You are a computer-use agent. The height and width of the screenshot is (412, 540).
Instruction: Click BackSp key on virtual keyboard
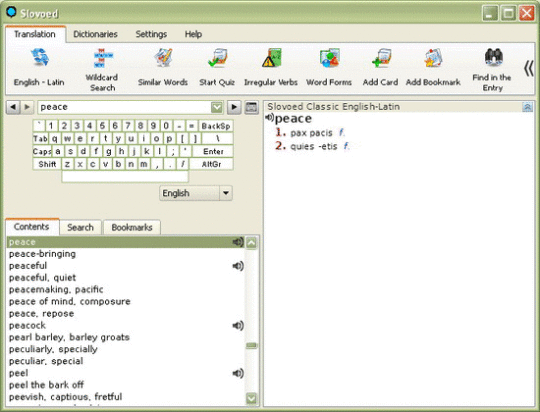click(x=216, y=126)
